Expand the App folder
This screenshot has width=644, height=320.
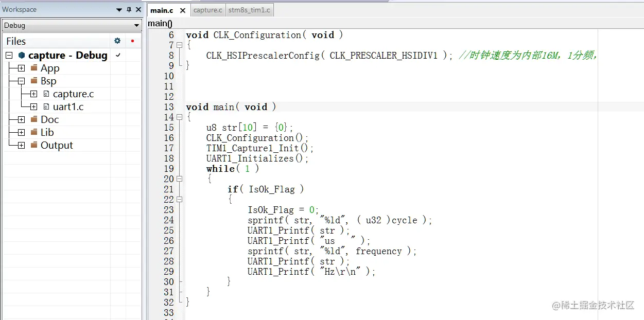coord(21,68)
